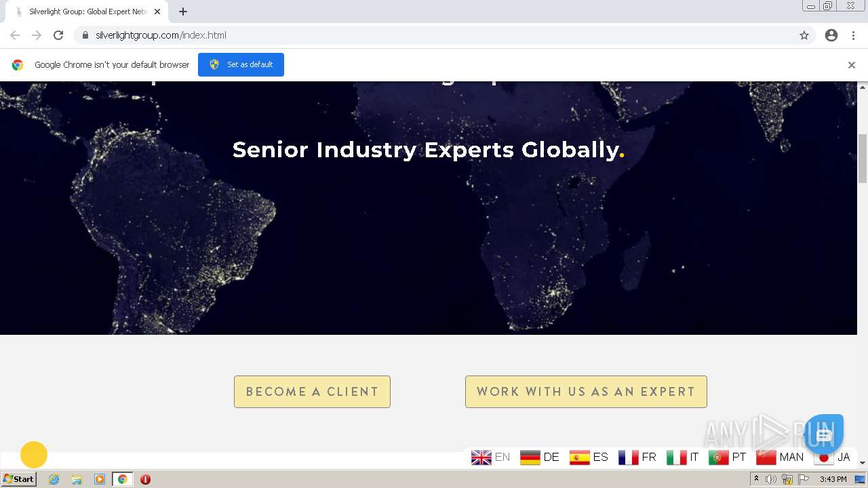Open the blue chat widget bubble
Screen dimensions: 868x488
click(823, 434)
